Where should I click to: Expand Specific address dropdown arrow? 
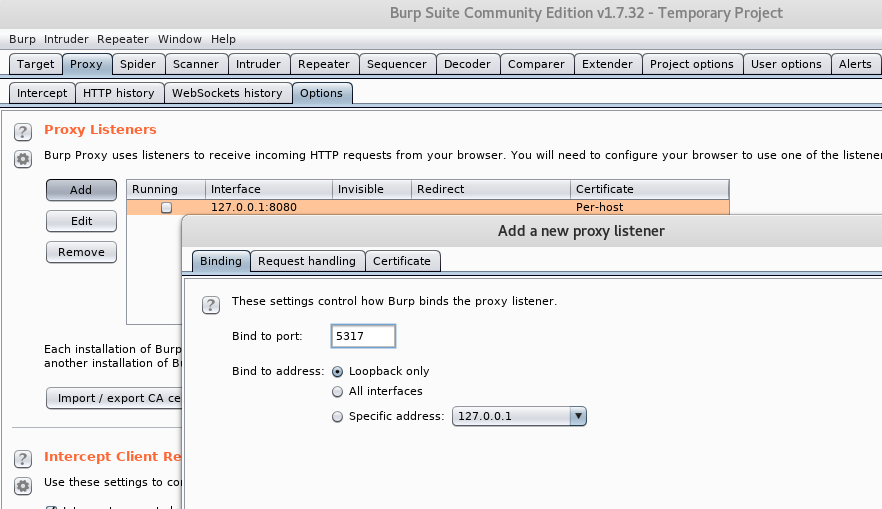[578, 416]
